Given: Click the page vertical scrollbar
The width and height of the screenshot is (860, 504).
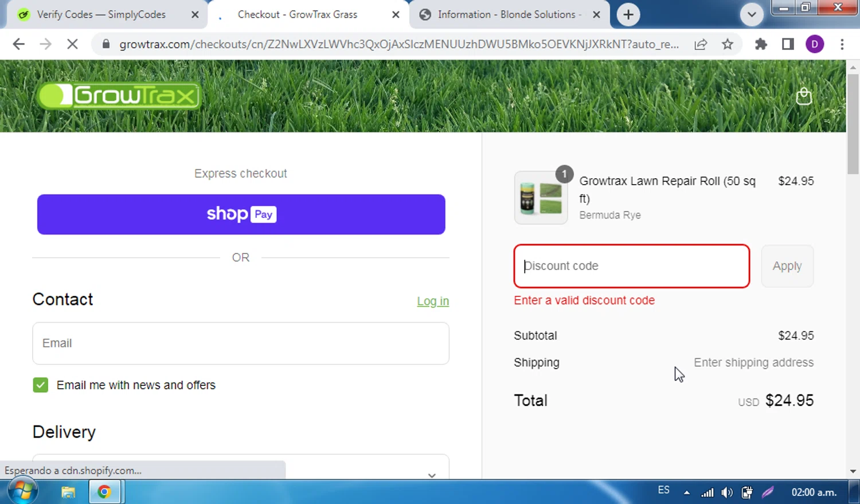Looking at the screenshot, I should (853, 123).
